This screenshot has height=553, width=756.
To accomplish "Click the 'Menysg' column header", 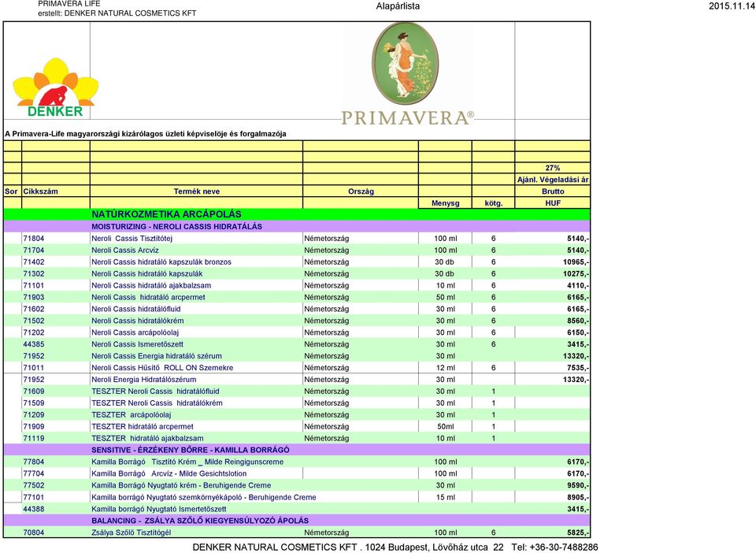I will click(446, 203).
